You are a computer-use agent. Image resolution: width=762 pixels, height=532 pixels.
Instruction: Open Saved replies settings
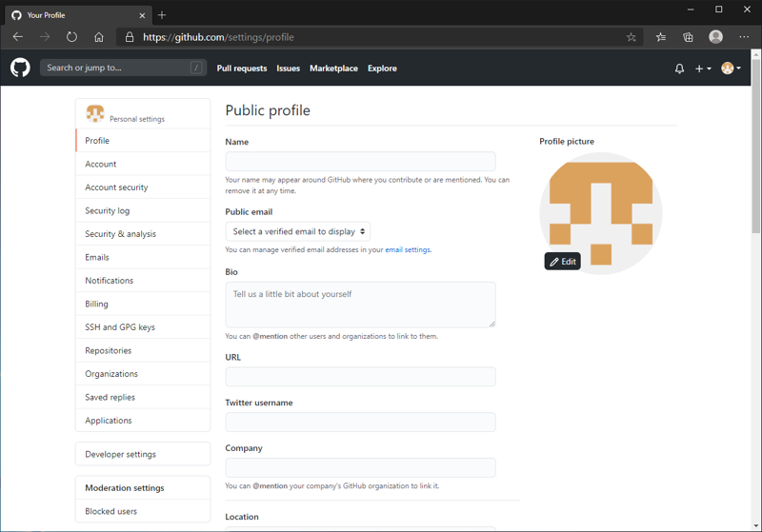click(x=143, y=397)
